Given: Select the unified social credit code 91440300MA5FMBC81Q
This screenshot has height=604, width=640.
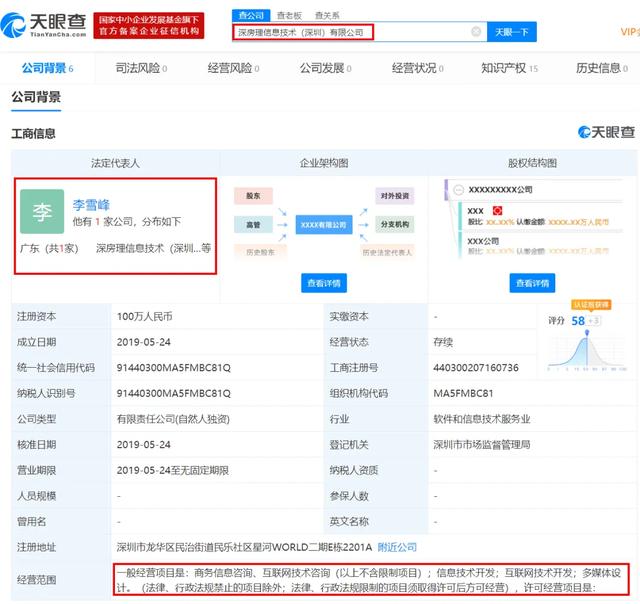Looking at the screenshot, I should coord(173,368).
